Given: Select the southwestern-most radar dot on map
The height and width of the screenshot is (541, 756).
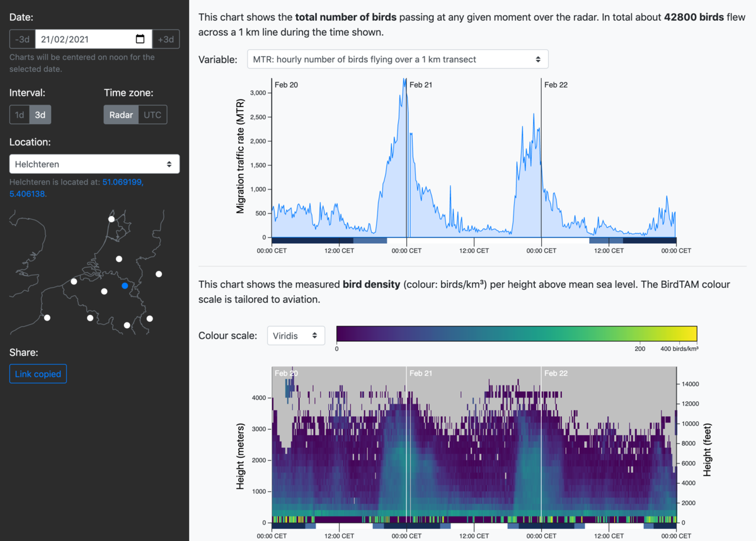Looking at the screenshot, I should click(47, 317).
